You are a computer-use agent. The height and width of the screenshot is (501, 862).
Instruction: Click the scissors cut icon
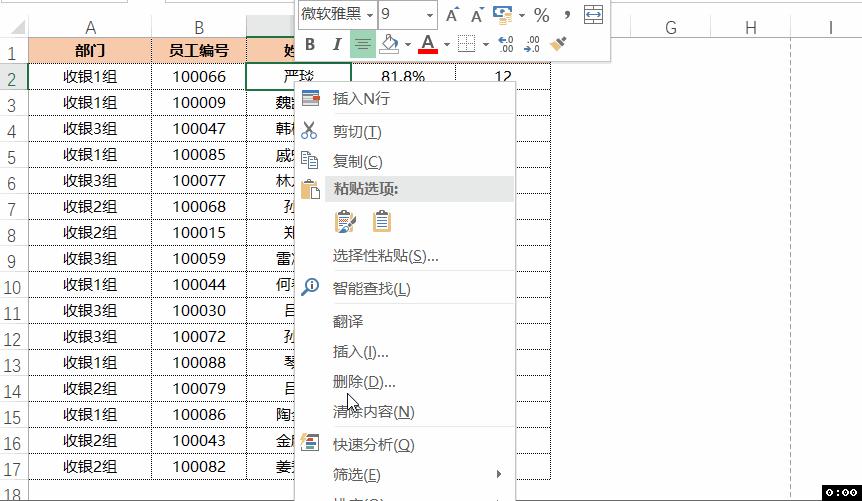pos(310,131)
